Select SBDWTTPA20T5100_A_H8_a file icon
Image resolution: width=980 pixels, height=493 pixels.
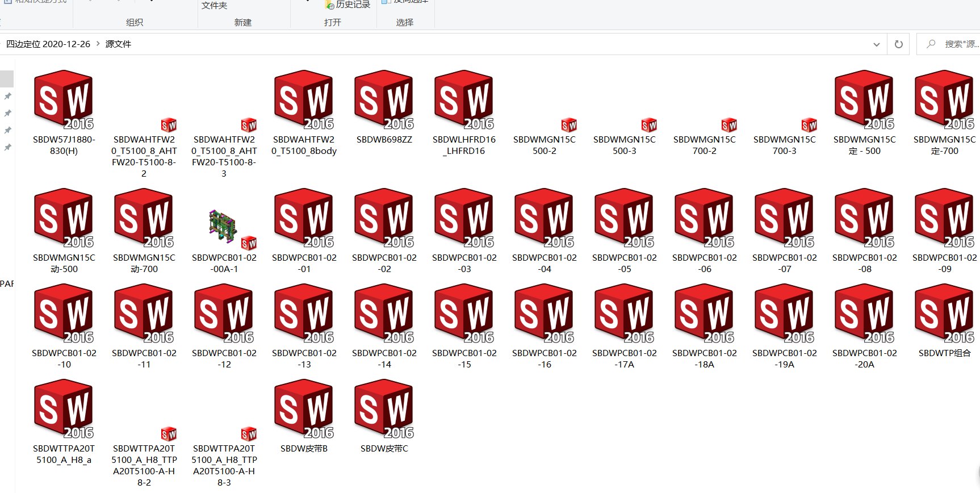(64, 409)
